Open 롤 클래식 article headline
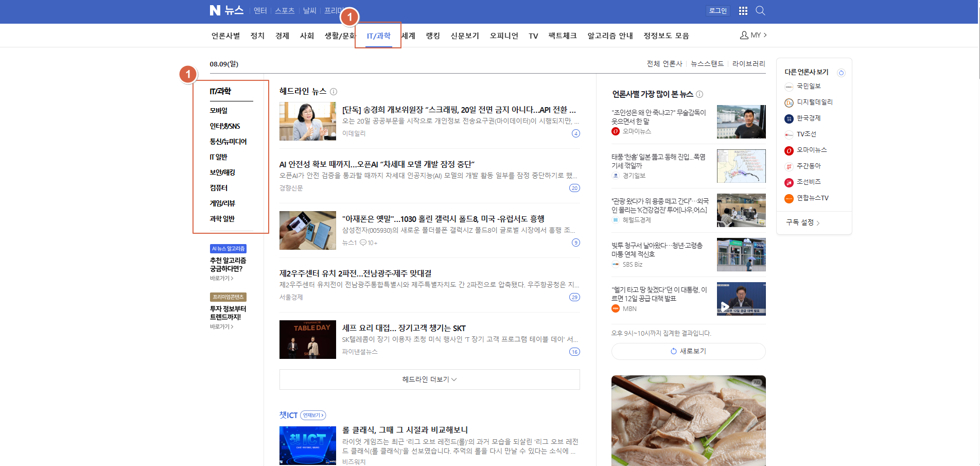The height and width of the screenshot is (466, 980). [x=405, y=430]
